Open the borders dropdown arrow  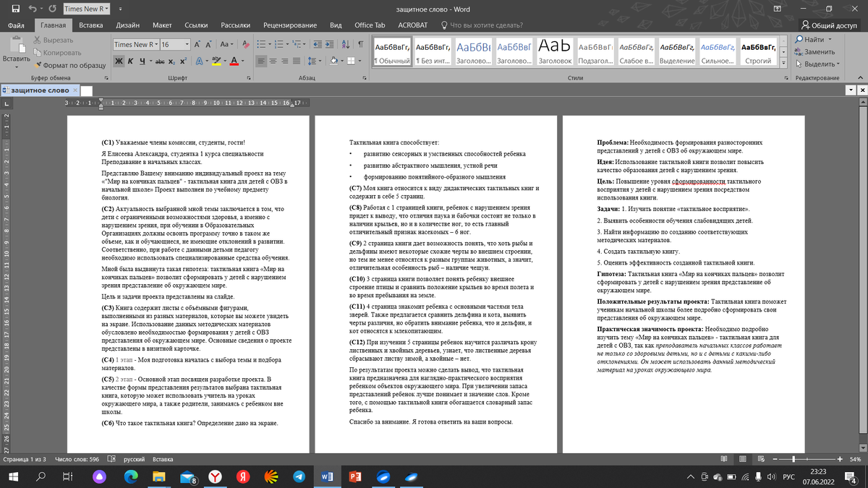[x=361, y=61]
